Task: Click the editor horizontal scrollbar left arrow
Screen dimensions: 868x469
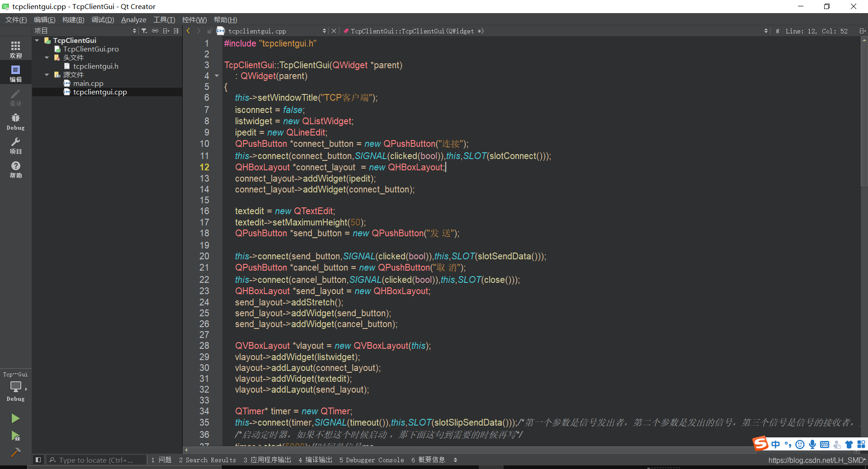Action: pos(186,450)
